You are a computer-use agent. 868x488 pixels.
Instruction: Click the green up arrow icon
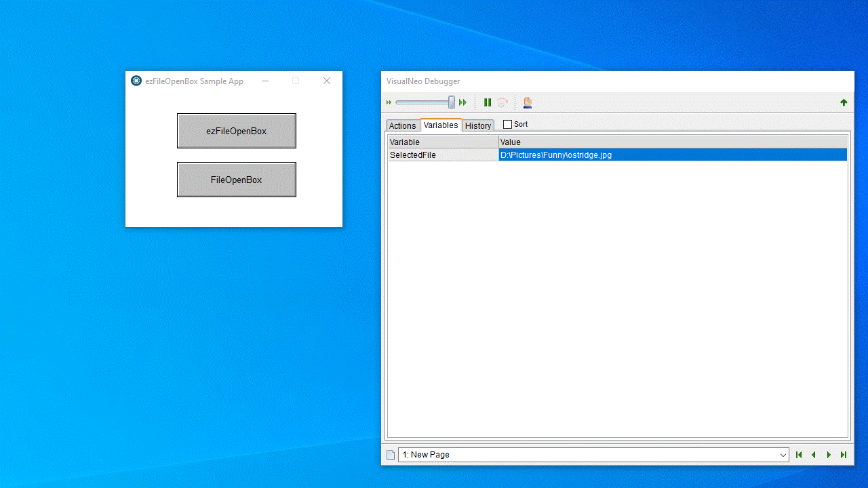[844, 102]
